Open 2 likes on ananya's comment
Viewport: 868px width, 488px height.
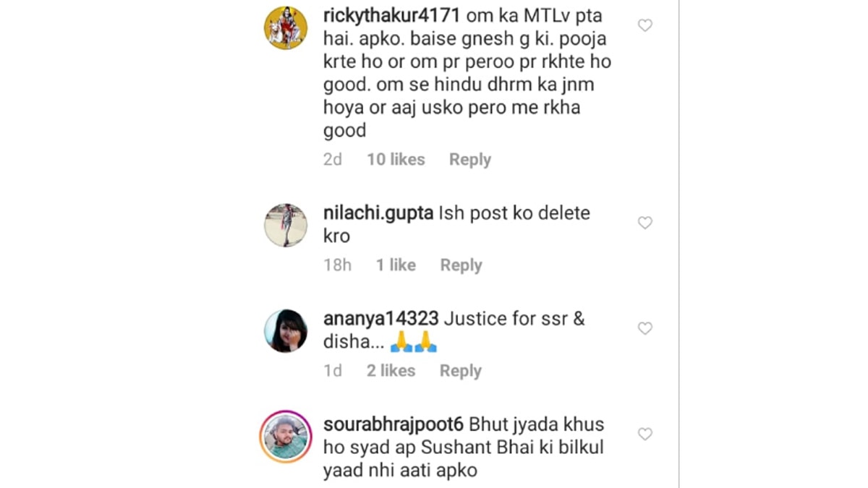click(390, 370)
